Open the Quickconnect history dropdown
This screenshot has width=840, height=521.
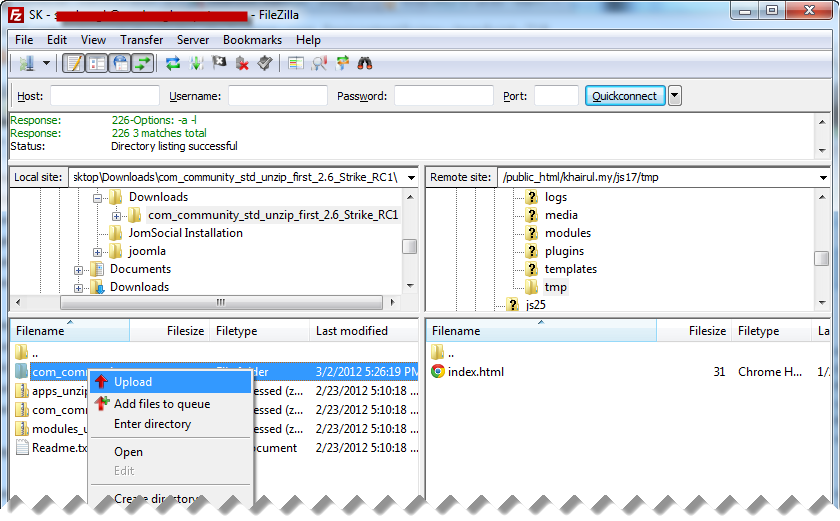(674, 96)
